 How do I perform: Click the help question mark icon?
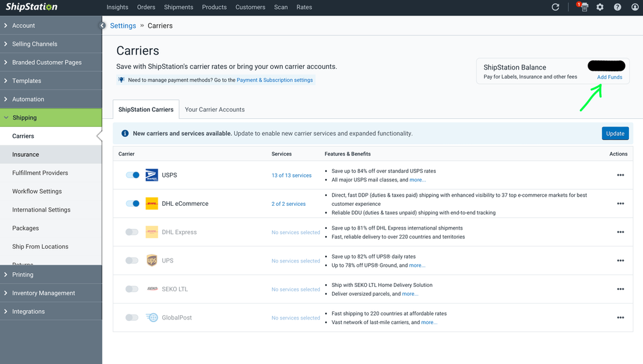click(x=617, y=7)
